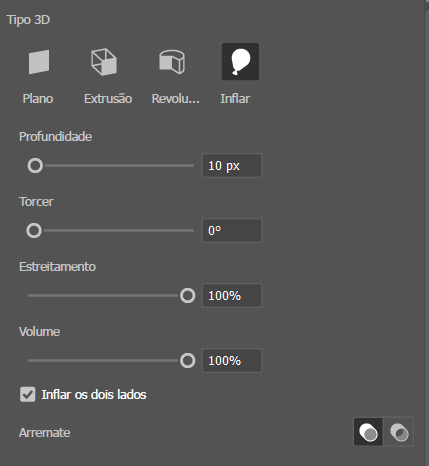Uncheck Inflar os dois lados checkbox
Viewport: 429px width, 466px height.
tap(27, 395)
